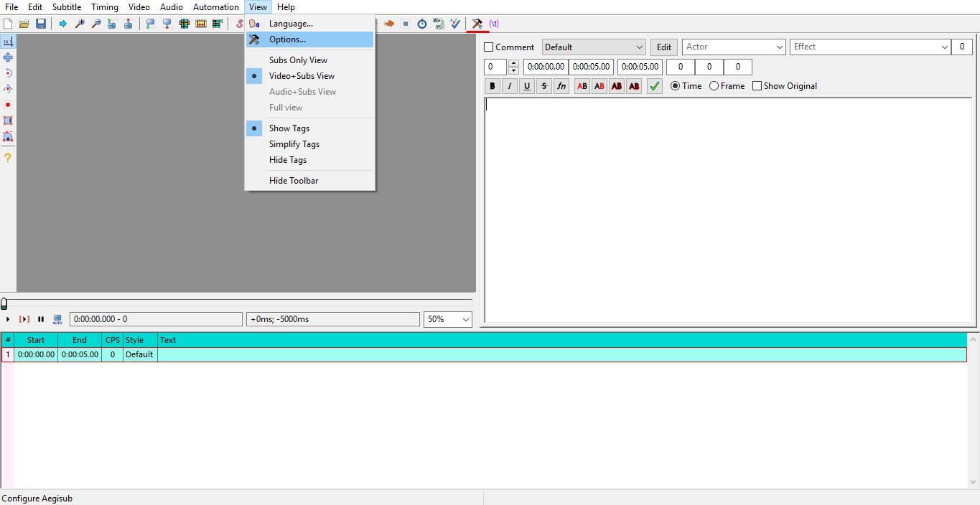Select the Rotate on Z axis tool
Screen dimensions: 980x505
(x=8, y=73)
